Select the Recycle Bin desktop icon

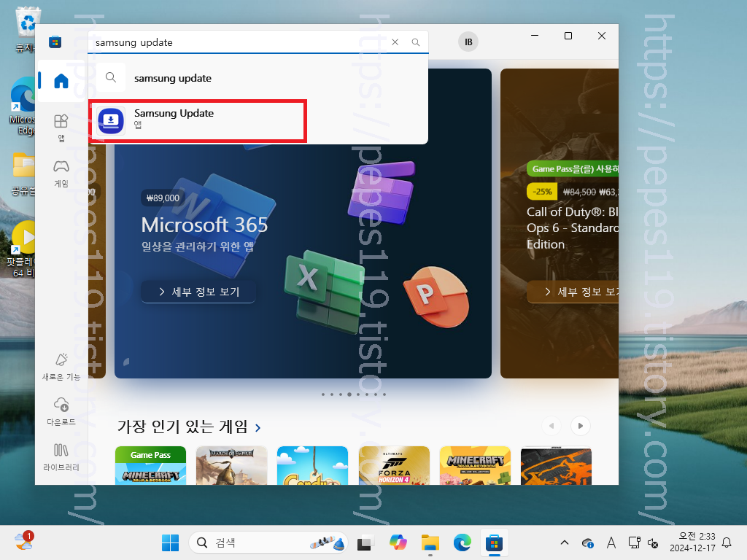click(26, 28)
